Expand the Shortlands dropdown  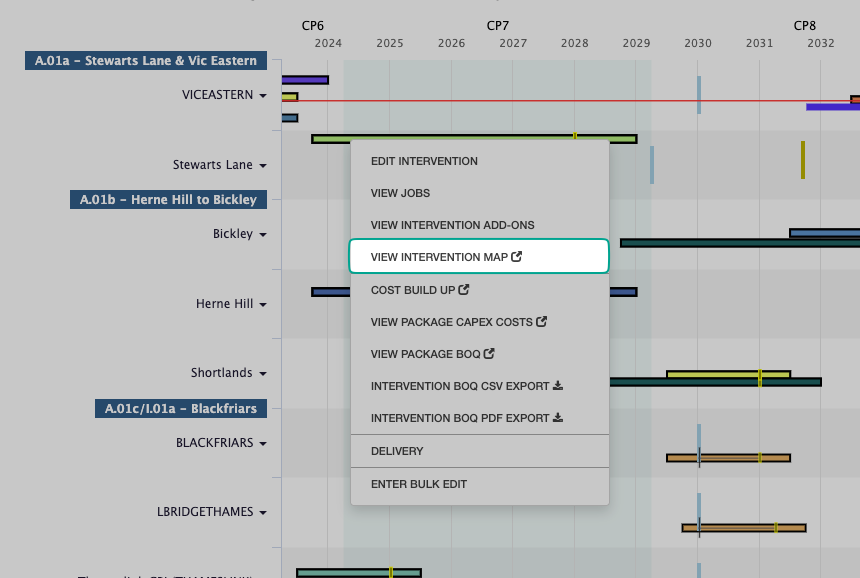click(262, 373)
